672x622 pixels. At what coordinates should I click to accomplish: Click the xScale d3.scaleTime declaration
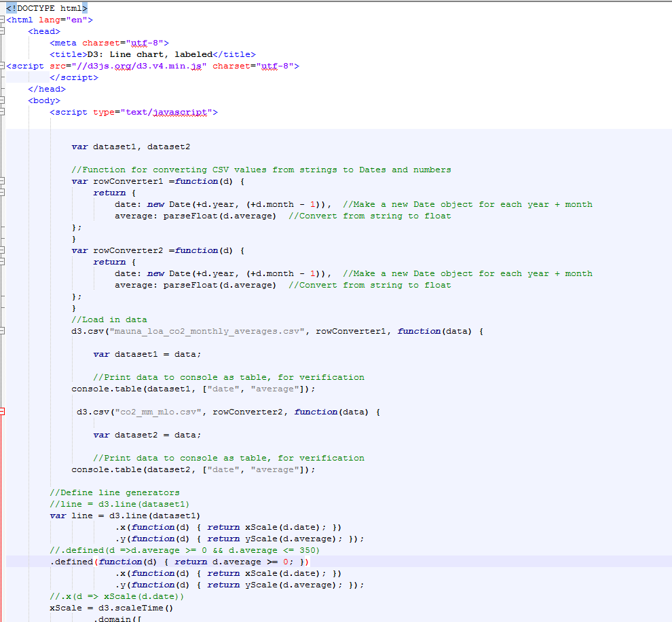point(109,608)
